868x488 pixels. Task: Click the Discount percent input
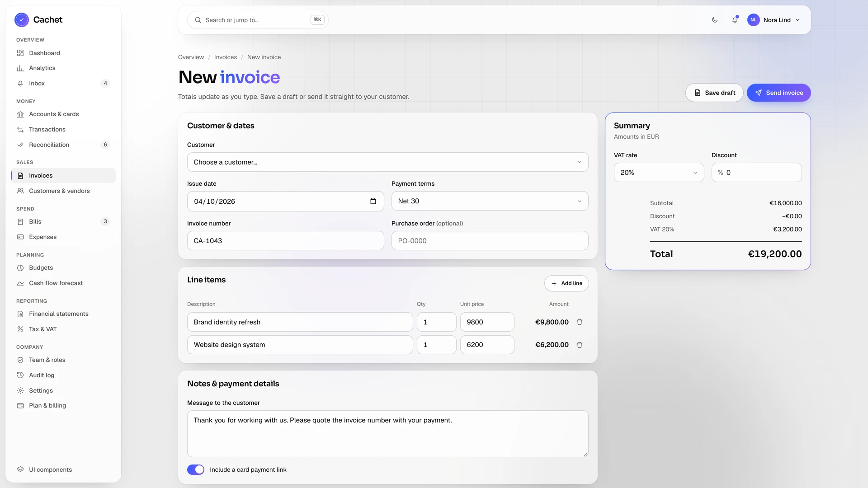756,173
